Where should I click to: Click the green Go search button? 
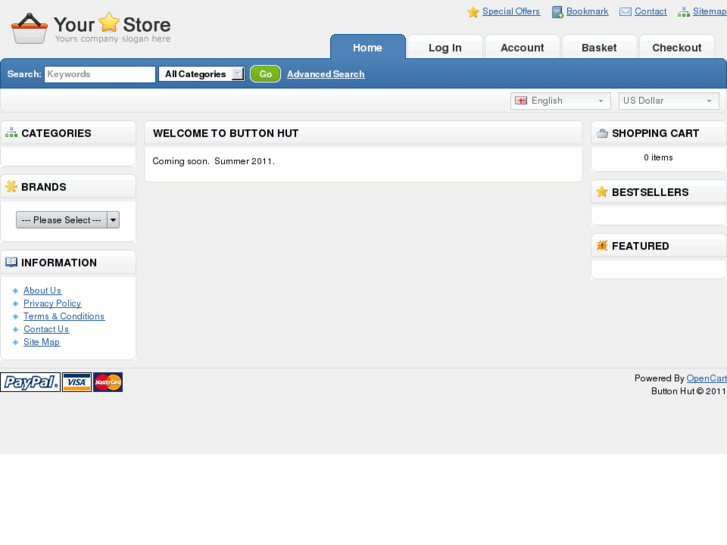(x=265, y=74)
